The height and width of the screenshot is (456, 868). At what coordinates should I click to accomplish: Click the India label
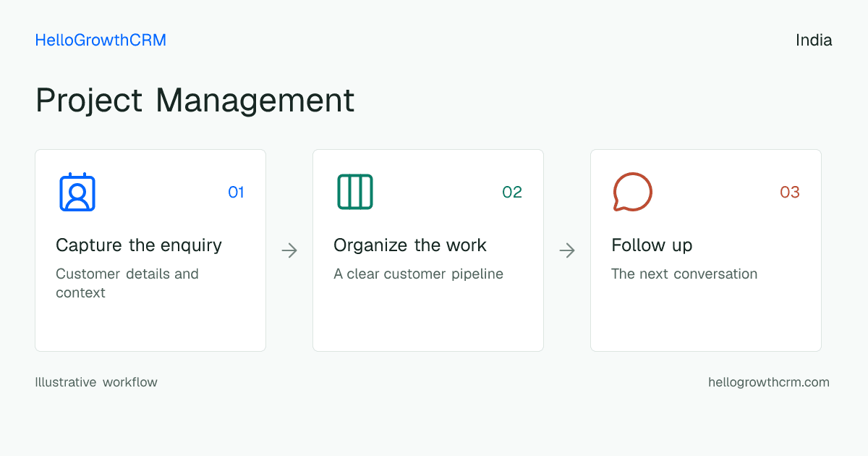814,41
